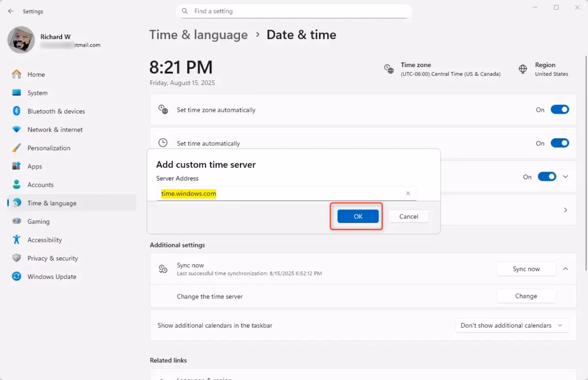Click United States region text

pos(551,74)
